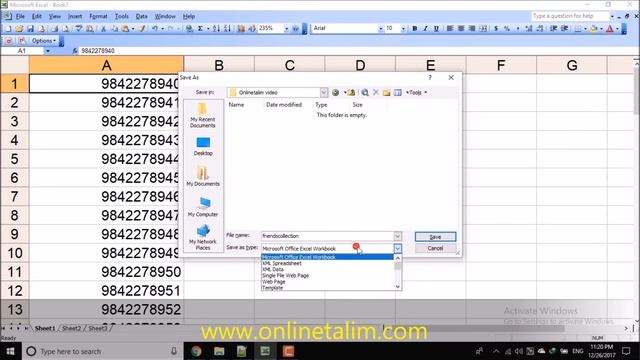
Task: Click the Cut scissors toolbar icon
Action: point(103,29)
